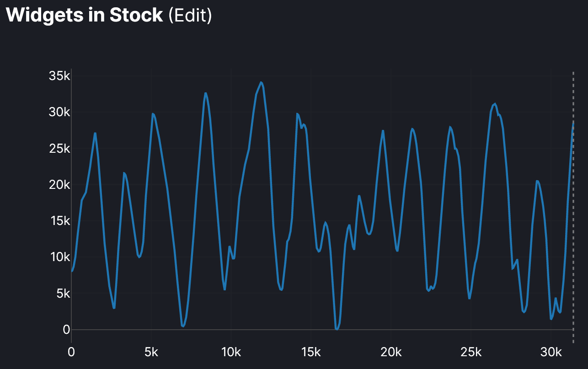This screenshot has width=588, height=369.
Task: Select the 5k label on the x-axis
Action: pos(151,353)
